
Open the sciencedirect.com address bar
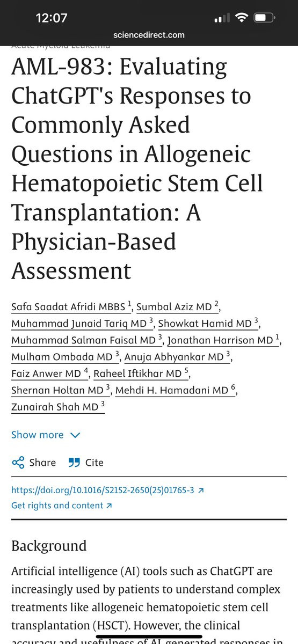click(149, 35)
